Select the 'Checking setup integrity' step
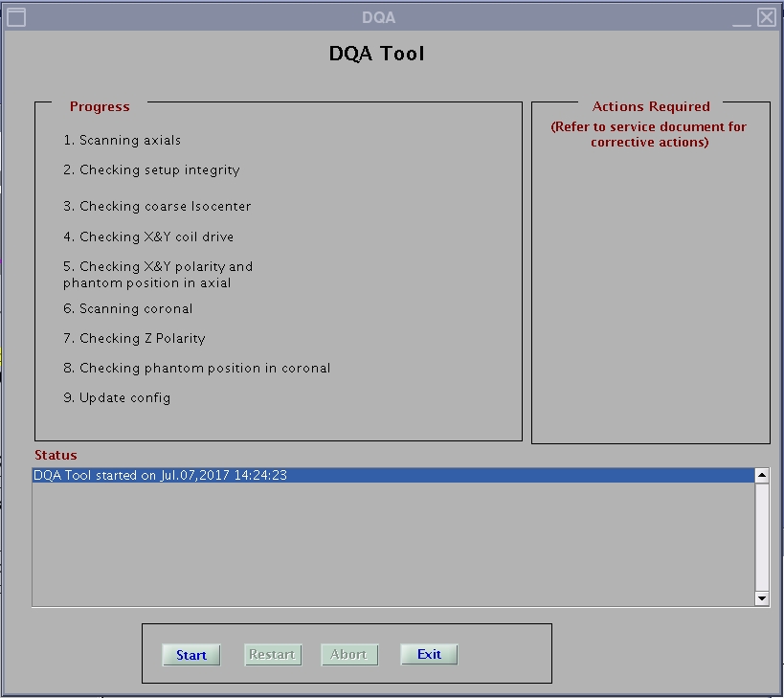 pyautogui.click(x=151, y=170)
